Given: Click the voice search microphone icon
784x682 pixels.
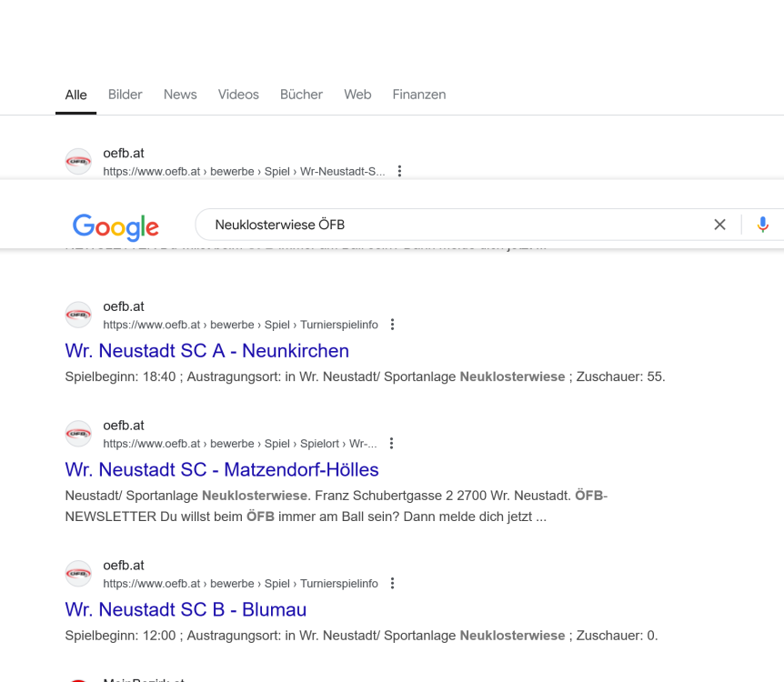Looking at the screenshot, I should [x=763, y=224].
